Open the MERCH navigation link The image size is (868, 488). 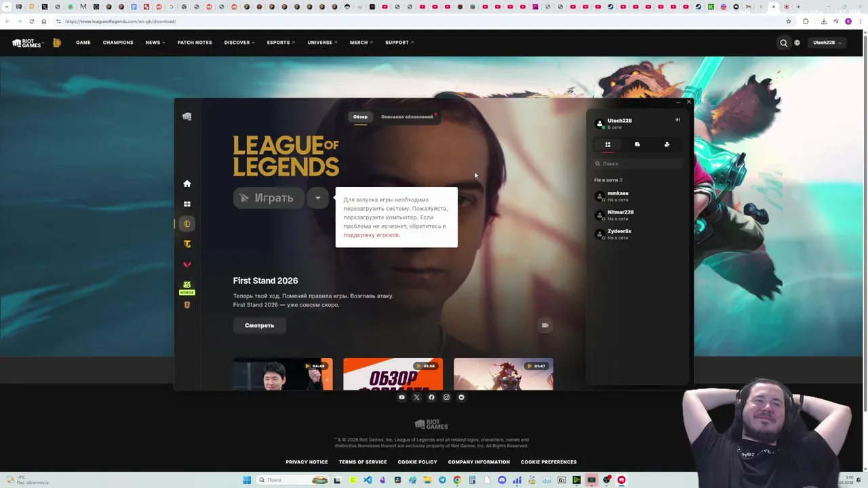[361, 43]
